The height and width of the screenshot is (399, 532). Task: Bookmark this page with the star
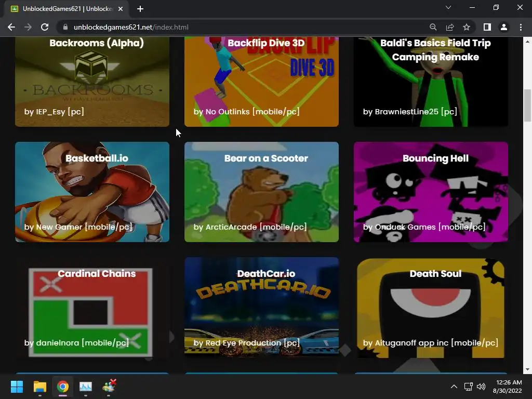click(x=467, y=27)
